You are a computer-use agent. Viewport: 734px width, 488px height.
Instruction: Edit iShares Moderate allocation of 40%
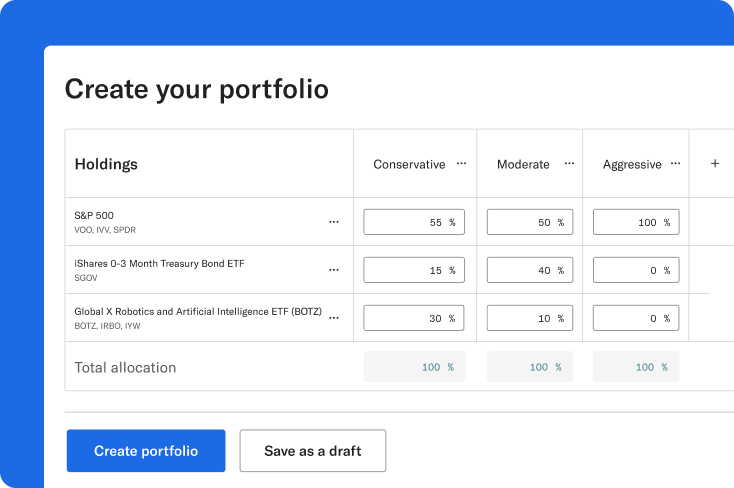click(x=529, y=270)
